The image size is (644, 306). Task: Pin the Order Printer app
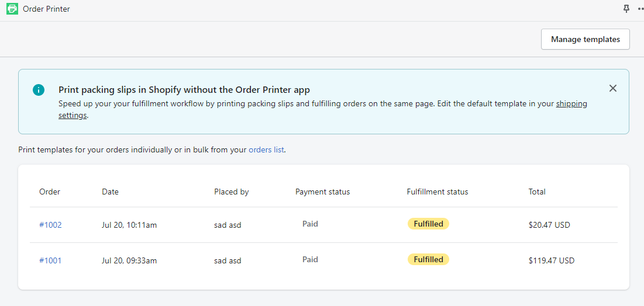(626, 9)
